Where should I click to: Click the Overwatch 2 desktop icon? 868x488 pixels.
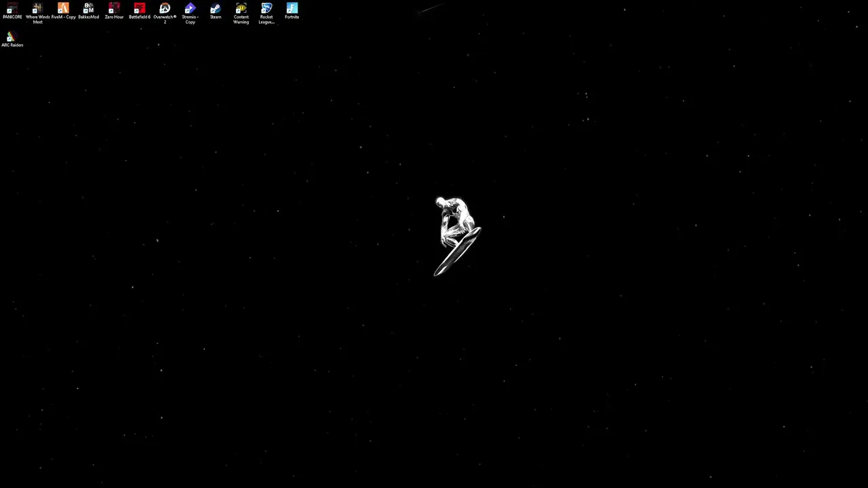[x=165, y=13]
